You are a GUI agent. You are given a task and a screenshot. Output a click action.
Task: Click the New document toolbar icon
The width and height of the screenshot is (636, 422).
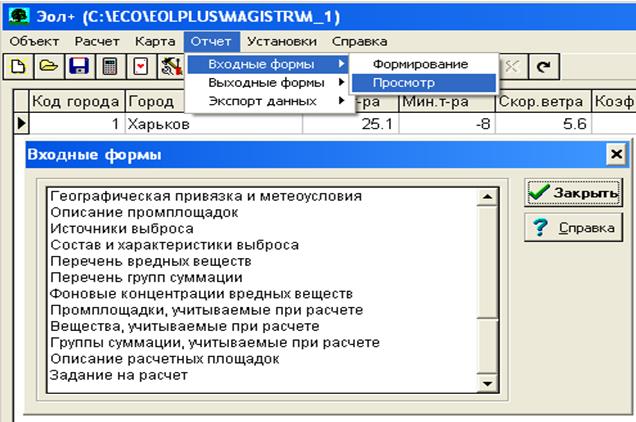[18, 66]
